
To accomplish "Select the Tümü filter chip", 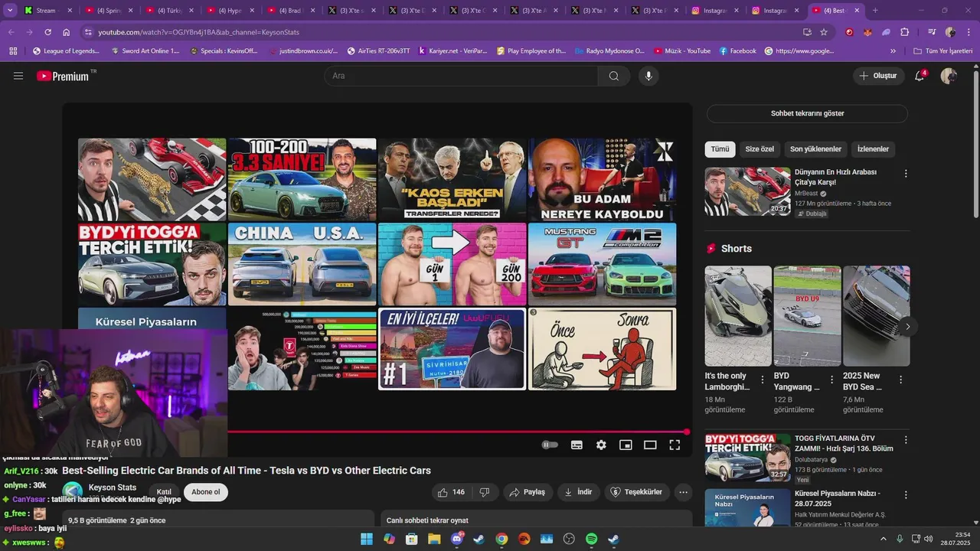I will [x=720, y=149].
